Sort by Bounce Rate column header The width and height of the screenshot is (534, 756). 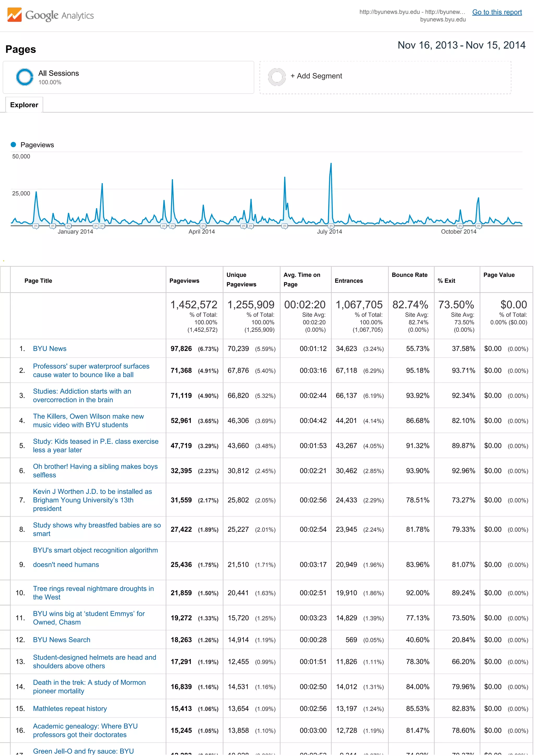click(409, 275)
